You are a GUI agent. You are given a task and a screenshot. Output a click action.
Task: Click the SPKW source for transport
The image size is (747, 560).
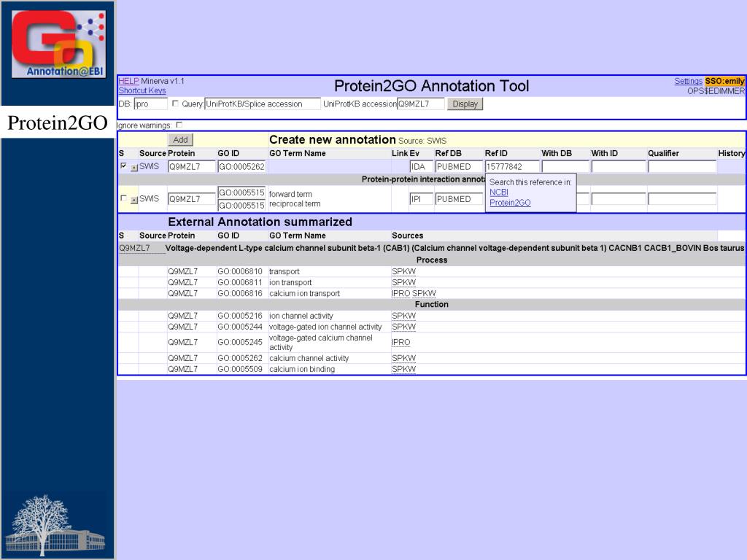404,271
